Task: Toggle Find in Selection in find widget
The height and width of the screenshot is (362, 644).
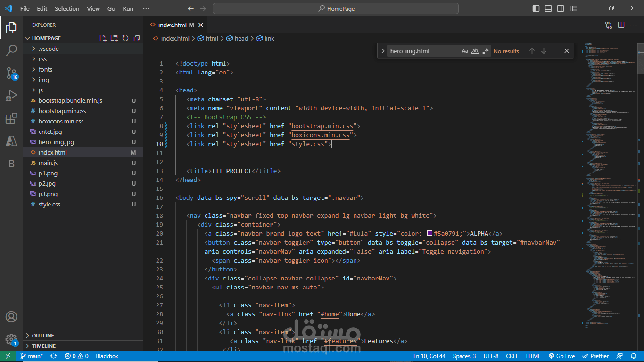Action: click(x=555, y=51)
